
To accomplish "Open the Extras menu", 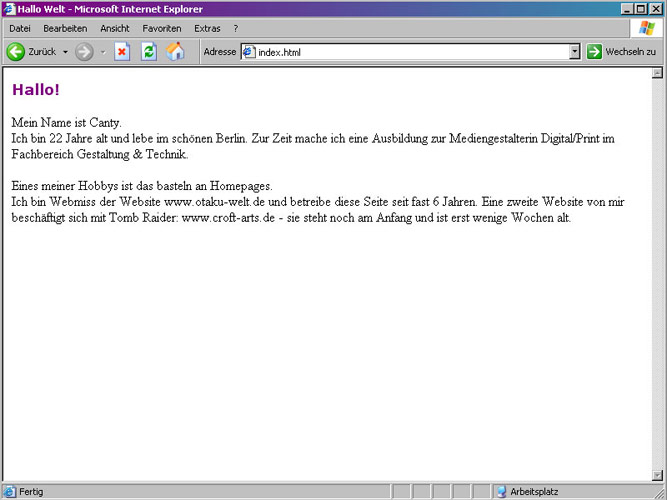I will [x=207, y=29].
